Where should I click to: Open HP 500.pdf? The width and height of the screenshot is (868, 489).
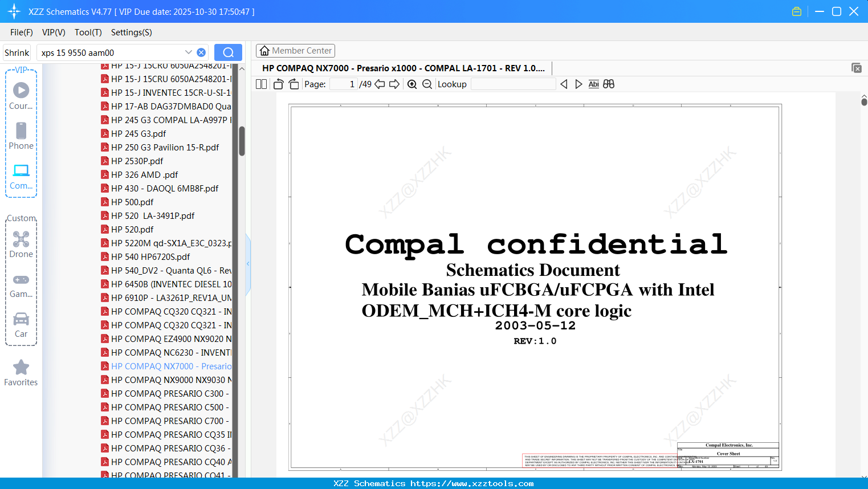[x=127, y=202]
